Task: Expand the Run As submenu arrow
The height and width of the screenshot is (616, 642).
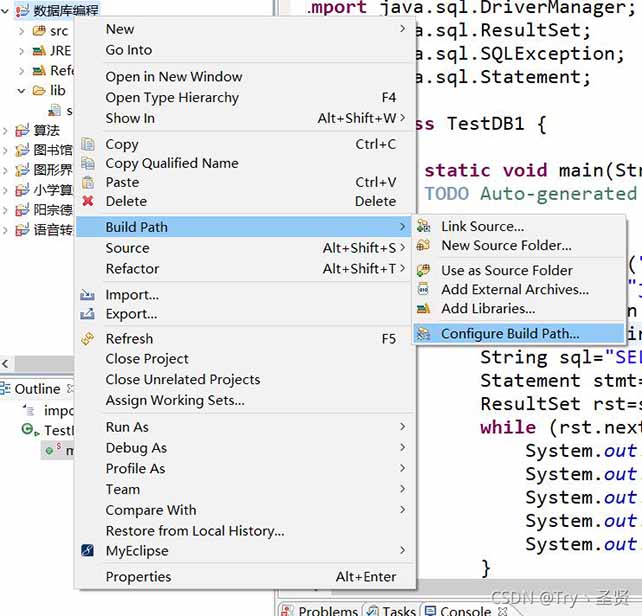Action: tap(402, 427)
